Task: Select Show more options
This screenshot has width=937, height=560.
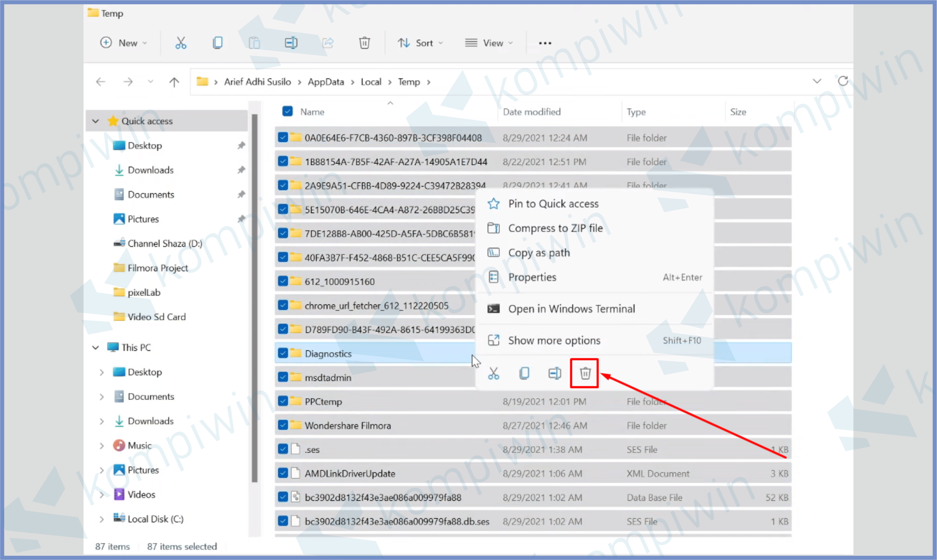Action: pyautogui.click(x=554, y=340)
